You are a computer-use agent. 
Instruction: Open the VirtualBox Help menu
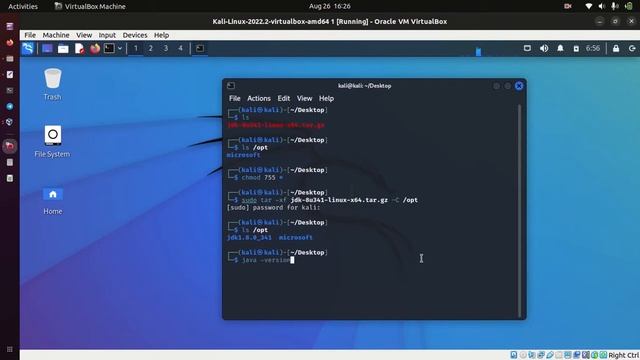161,35
